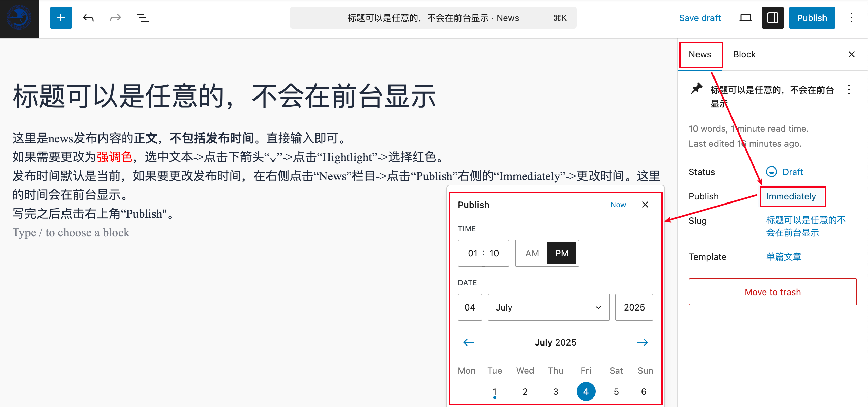Switch to the Block tab
The height and width of the screenshot is (407, 868).
pos(744,54)
